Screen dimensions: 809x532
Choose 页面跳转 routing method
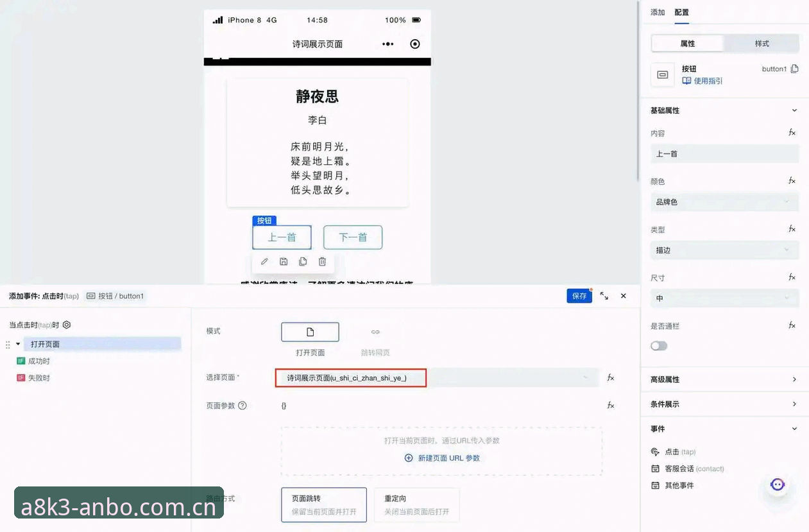click(x=324, y=504)
